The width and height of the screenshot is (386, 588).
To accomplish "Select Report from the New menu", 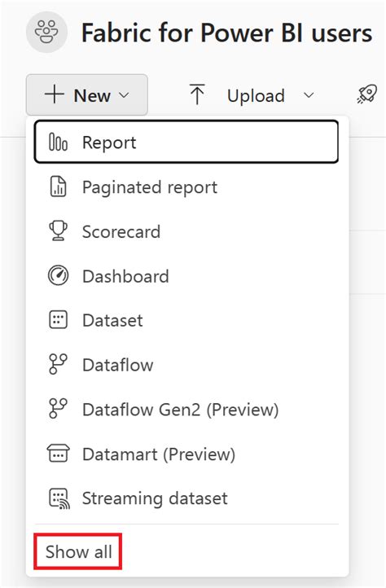I will (x=186, y=142).
